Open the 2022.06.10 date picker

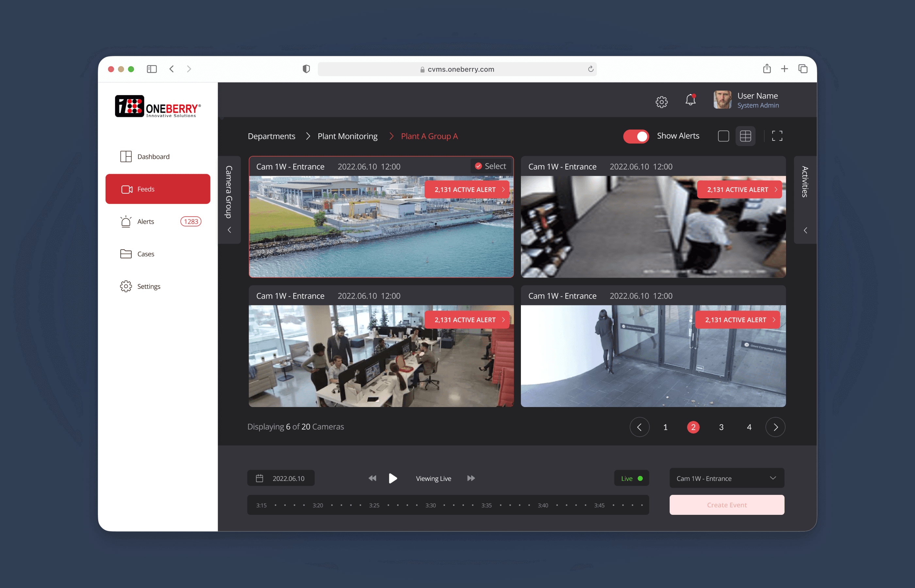(x=281, y=478)
